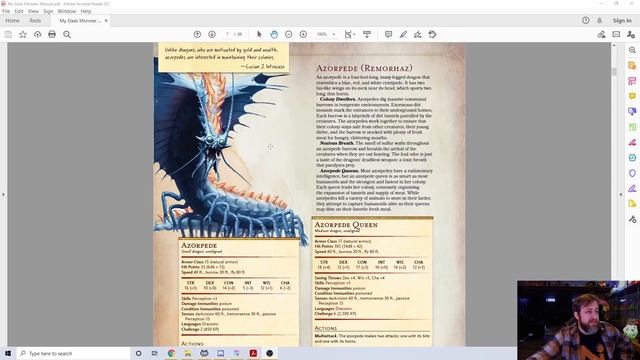Activate the hand pan tool
640x360 pixels.
274,35
